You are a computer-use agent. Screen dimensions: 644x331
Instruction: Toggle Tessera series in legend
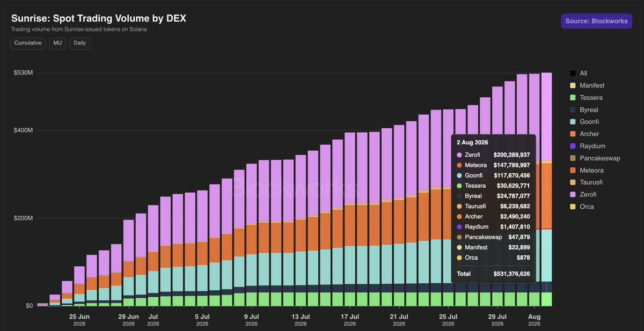pos(586,98)
